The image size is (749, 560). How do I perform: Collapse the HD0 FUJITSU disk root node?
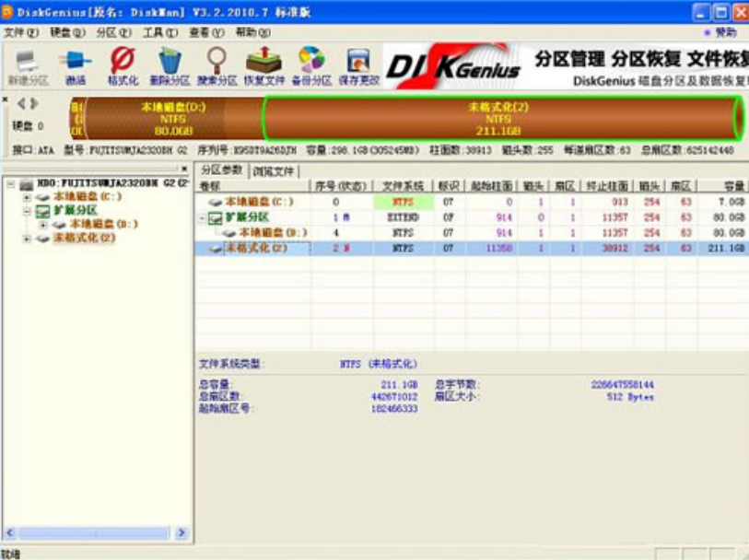pos(11,184)
